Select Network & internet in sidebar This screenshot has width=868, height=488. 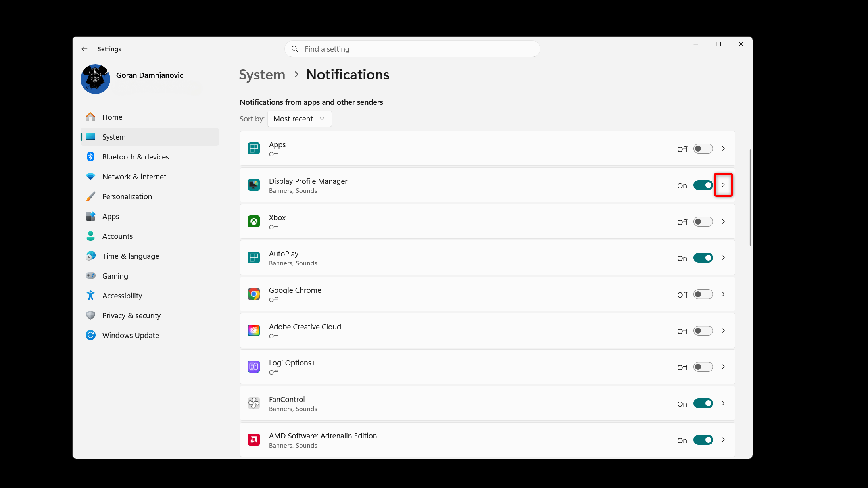coord(150,177)
